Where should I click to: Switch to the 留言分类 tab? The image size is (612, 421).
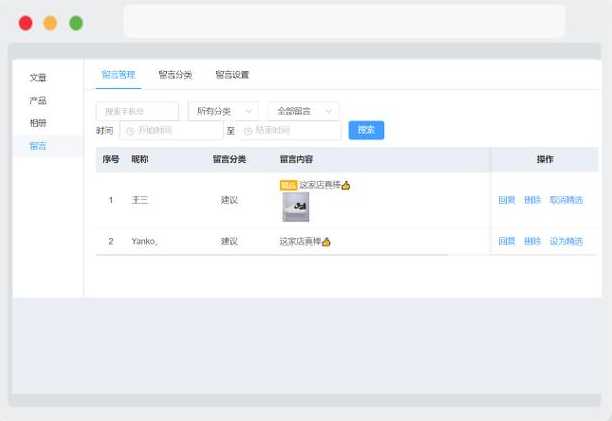pos(175,75)
